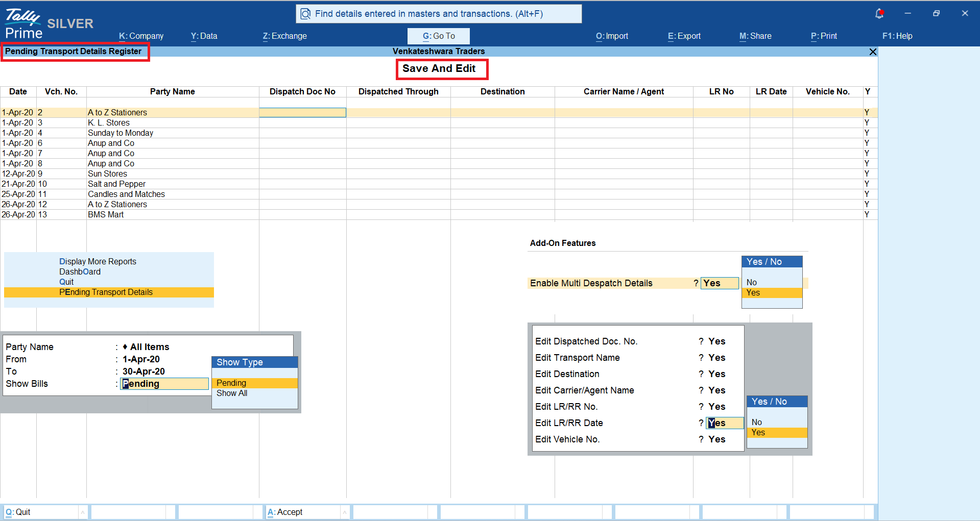
Task: Open the Show Bills Pending field
Action: [164, 384]
